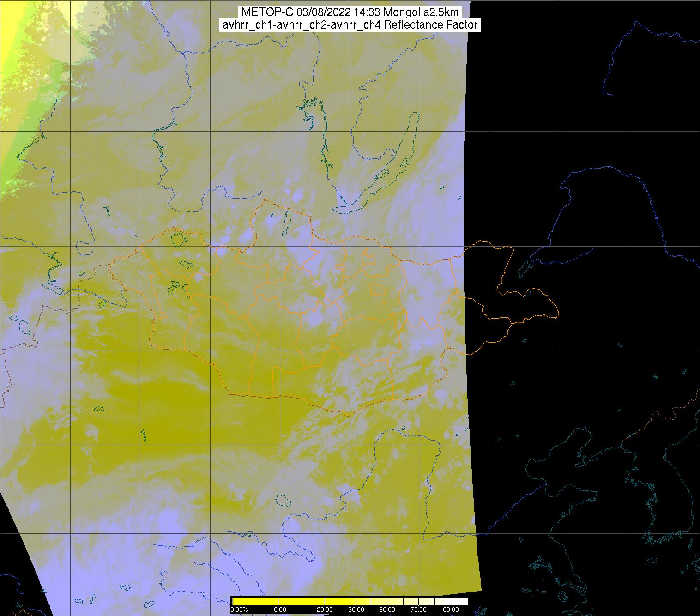Image resolution: width=700 pixels, height=616 pixels.
Task: Click the 30.00 label on the reflectance scale
Action: [x=356, y=610]
